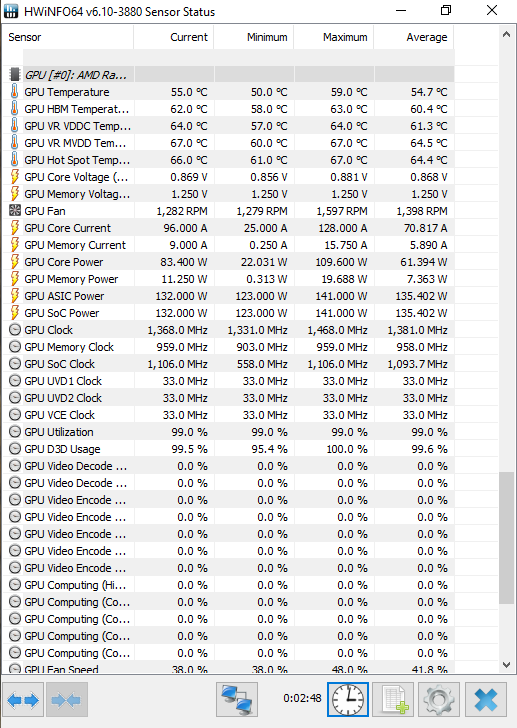
Task: Click the HWiNFO64 title bar app icon
Action: coord(11,11)
